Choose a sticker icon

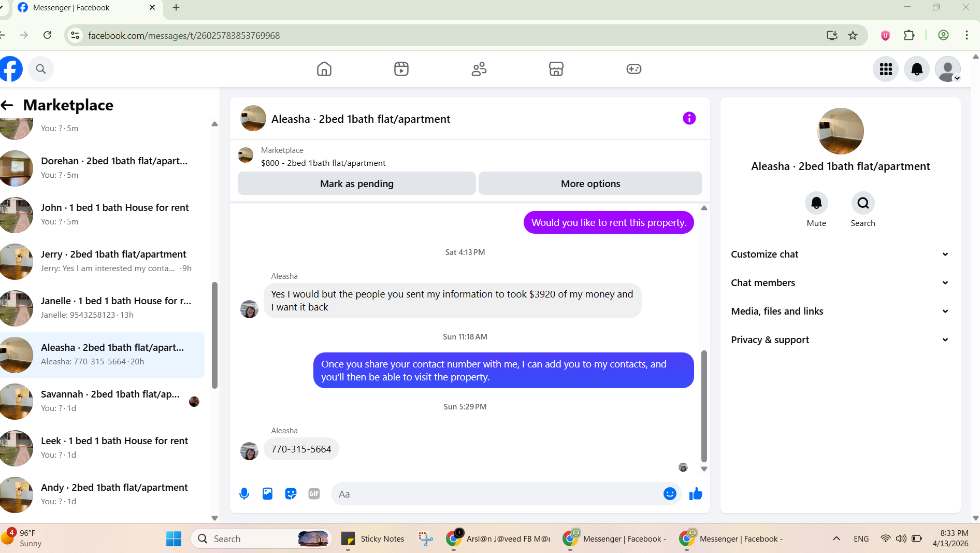point(291,494)
